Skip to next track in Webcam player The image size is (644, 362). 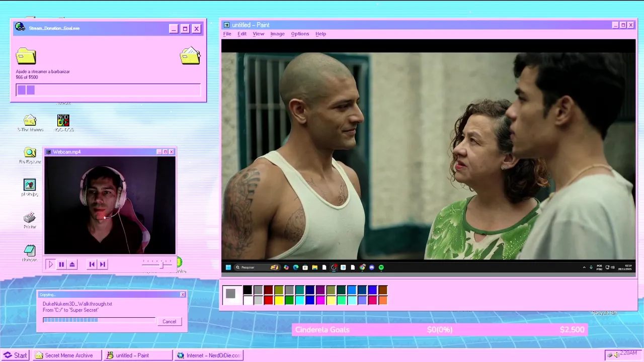[x=103, y=264]
